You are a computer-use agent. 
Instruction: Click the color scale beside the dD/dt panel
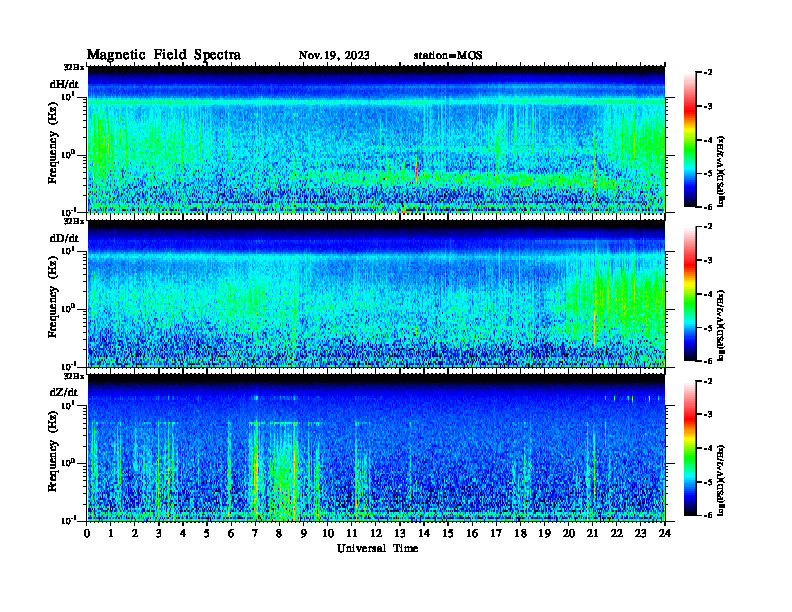pos(690,293)
